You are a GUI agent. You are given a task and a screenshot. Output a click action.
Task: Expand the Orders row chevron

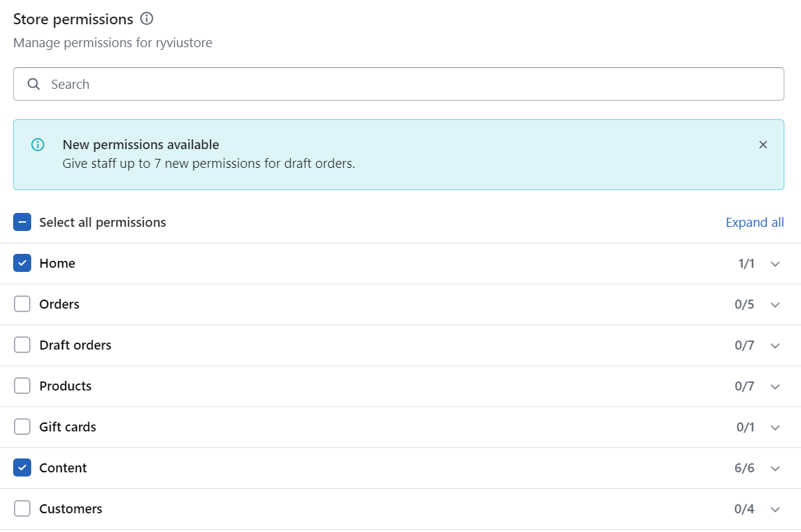click(775, 305)
